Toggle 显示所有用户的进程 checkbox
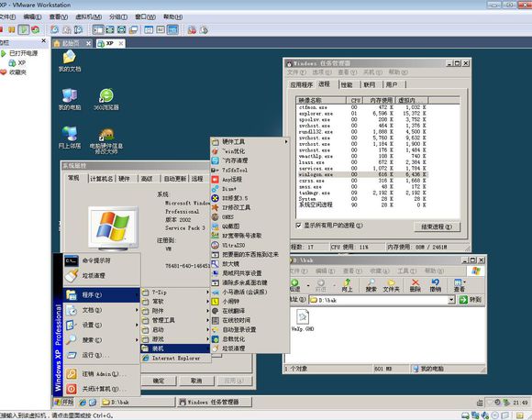The height and width of the screenshot is (420, 532). point(299,226)
